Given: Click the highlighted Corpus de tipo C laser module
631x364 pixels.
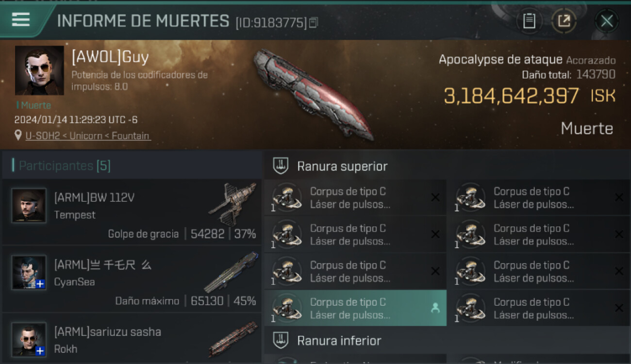Looking at the screenshot, I should click(x=355, y=308).
